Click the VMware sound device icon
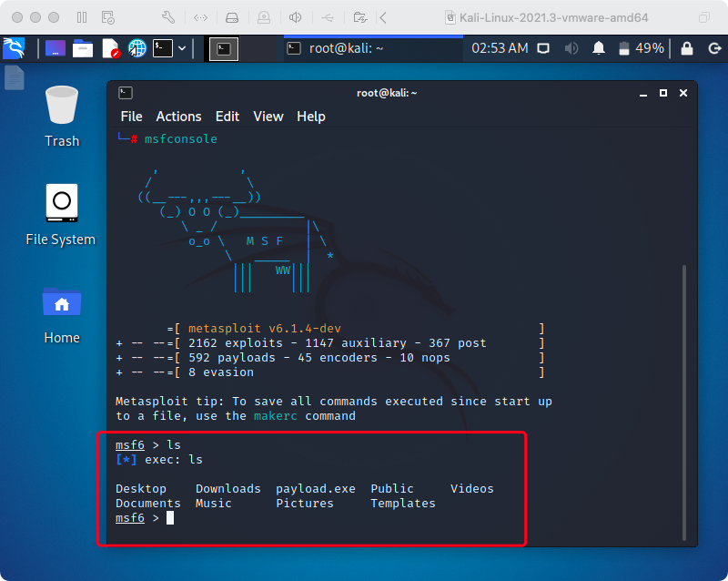 click(295, 17)
